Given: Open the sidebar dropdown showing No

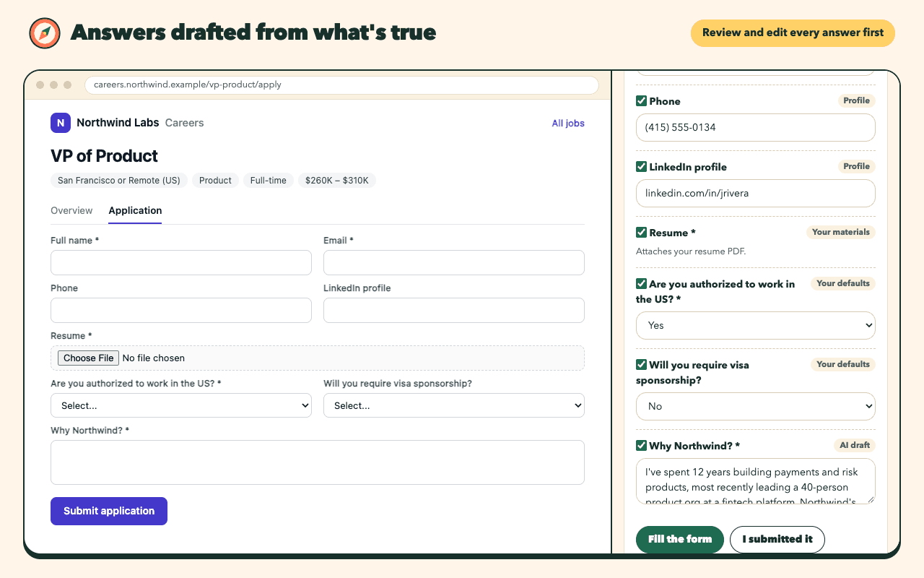Looking at the screenshot, I should 756,406.
